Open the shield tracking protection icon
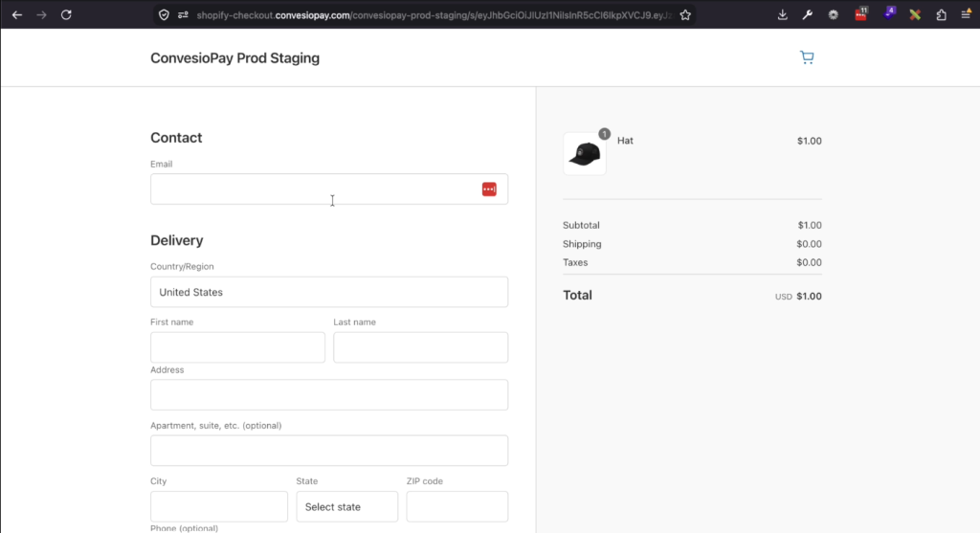 coord(164,15)
